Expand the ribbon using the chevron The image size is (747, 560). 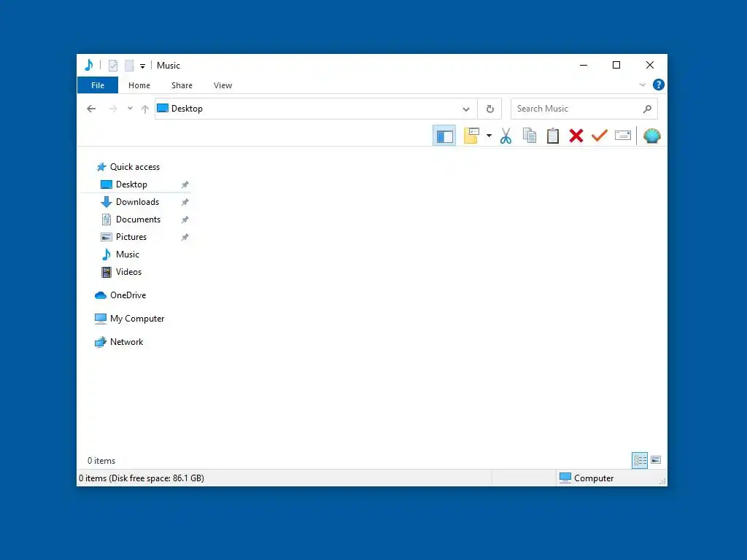pyautogui.click(x=642, y=85)
